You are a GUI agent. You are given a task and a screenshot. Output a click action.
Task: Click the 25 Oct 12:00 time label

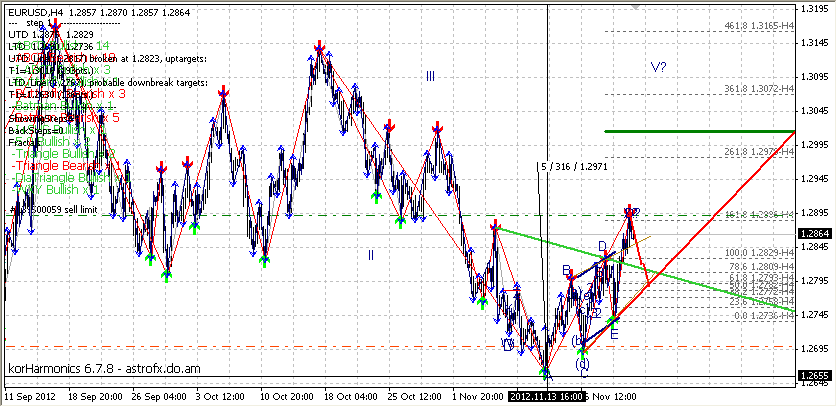click(x=415, y=397)
